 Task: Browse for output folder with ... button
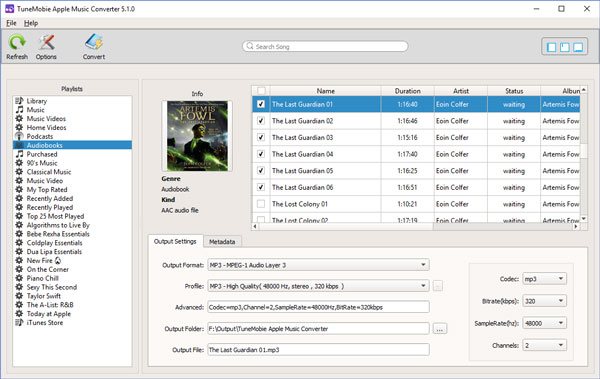(x=440, y=329)
